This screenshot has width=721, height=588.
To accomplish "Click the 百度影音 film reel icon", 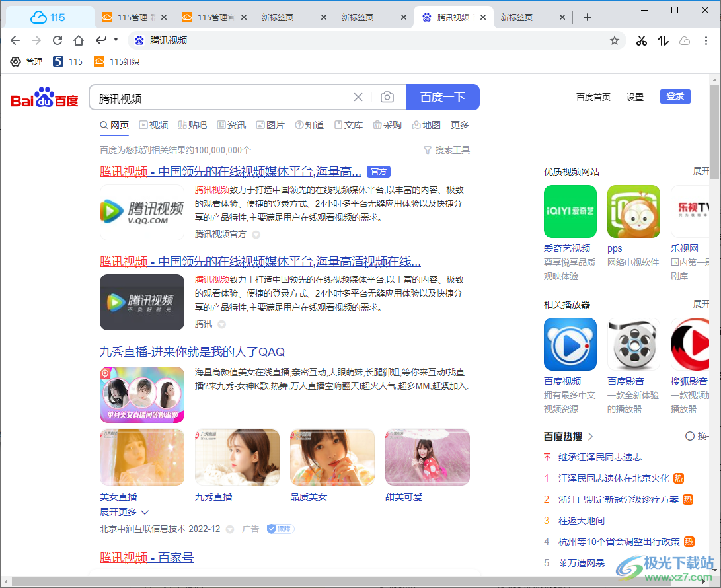I will tap(634, 344).
